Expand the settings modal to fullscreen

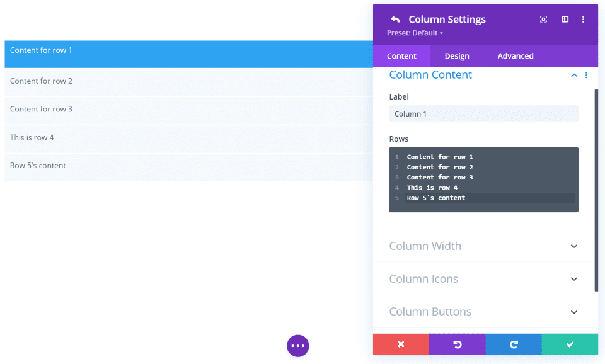click(x=543, y=19)
